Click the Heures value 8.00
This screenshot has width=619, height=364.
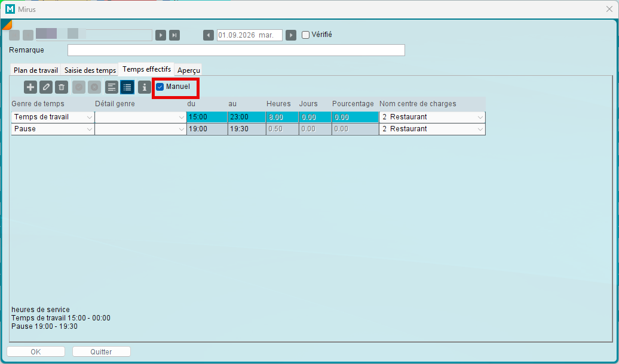point(282,117)
